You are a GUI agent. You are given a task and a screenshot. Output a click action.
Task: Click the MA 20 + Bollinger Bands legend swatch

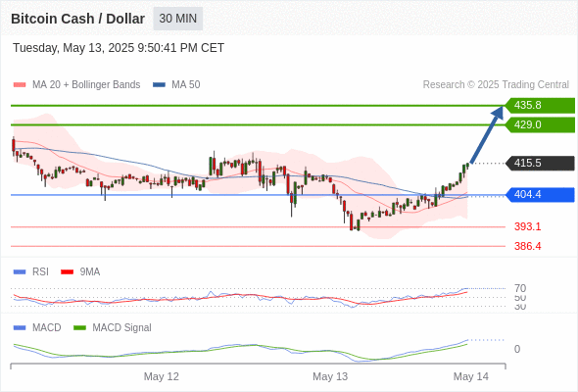tap(20, 85)
